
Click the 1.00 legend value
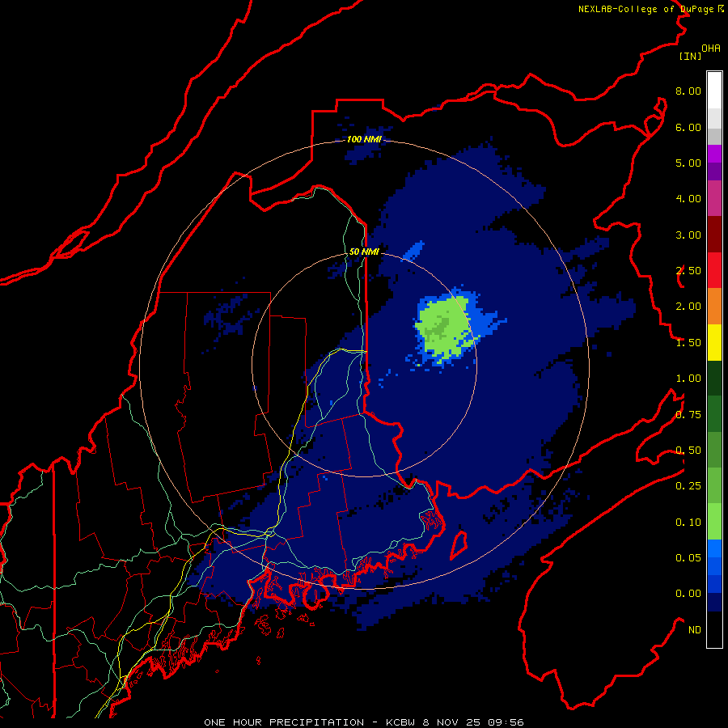[688, 379]
